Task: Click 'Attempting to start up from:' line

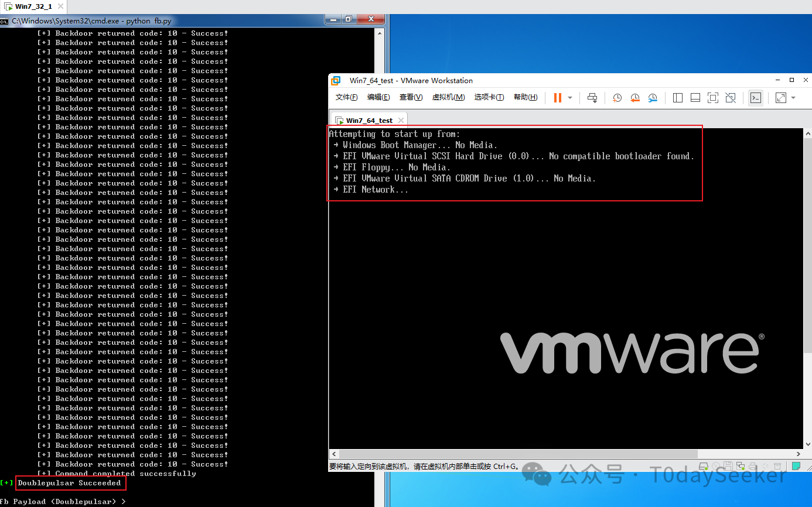Action: tap(395, 134)
